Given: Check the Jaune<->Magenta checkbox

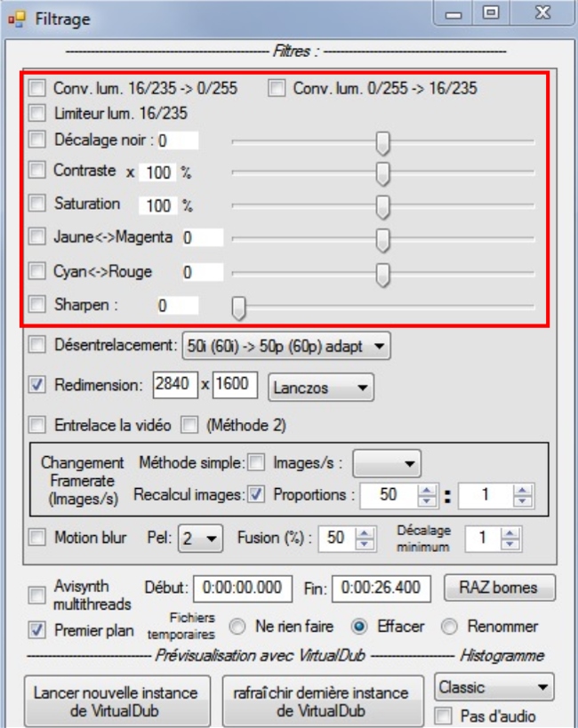Looking at the screenshot, I should (x=36, y=236).
